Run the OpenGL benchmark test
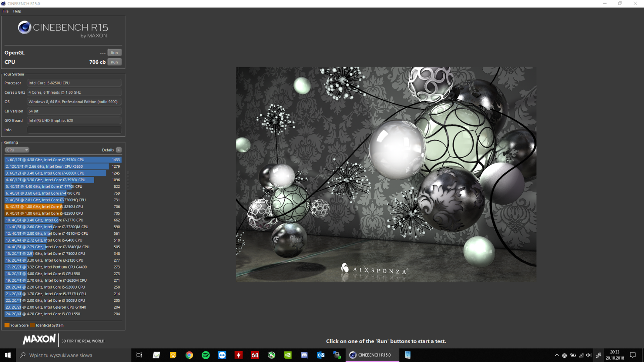 [114, 53]
